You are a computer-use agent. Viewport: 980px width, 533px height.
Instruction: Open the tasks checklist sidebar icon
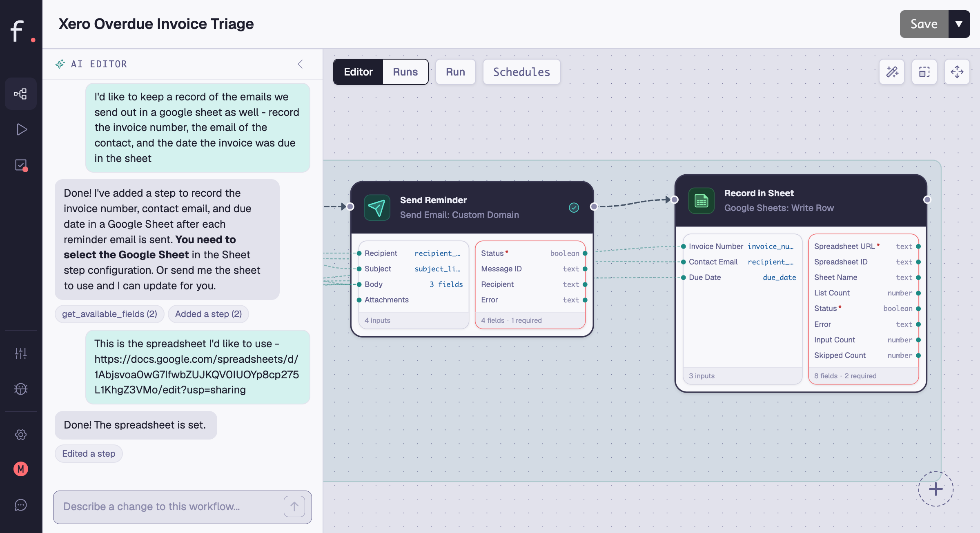[x=21, y=165]
